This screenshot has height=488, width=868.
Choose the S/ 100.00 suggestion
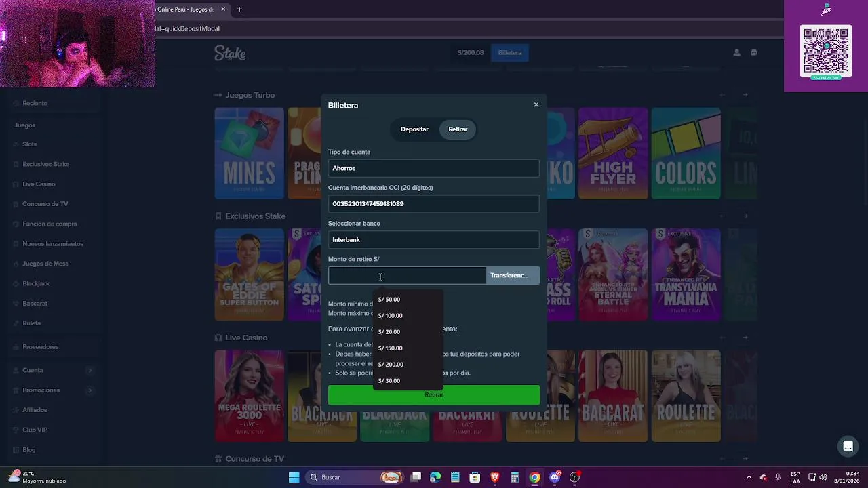pyautogui.click(x=408, y=316)
